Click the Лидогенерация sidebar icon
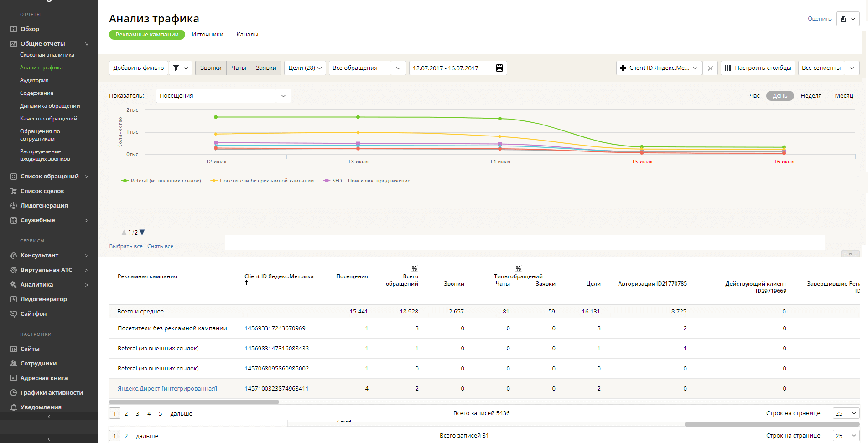 click(x=14, y=206)
